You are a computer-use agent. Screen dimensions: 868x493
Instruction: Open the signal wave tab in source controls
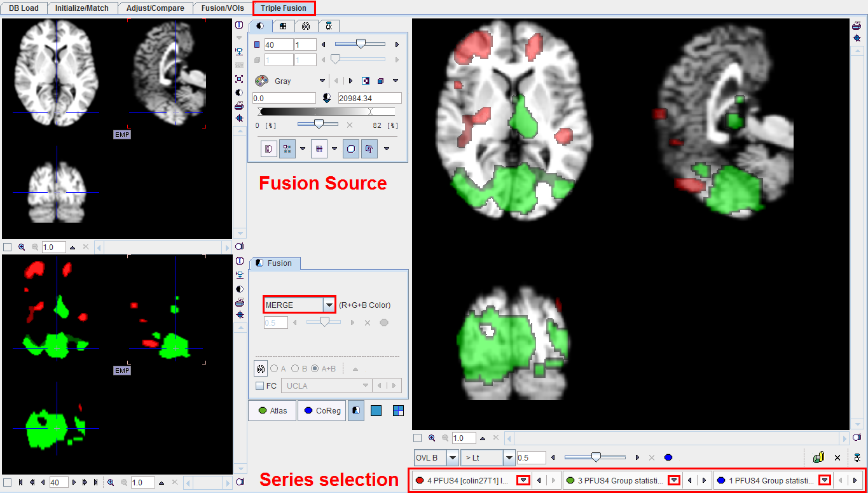(306, 26)
